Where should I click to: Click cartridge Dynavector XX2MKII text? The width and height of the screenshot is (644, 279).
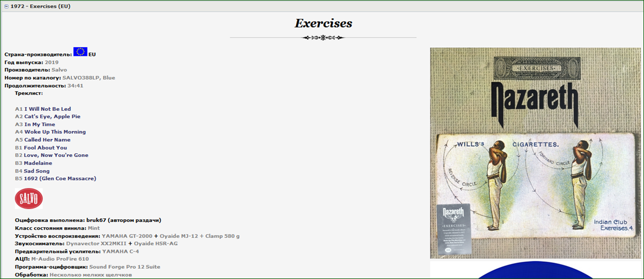pyautogui.click(x=96, y=244)
